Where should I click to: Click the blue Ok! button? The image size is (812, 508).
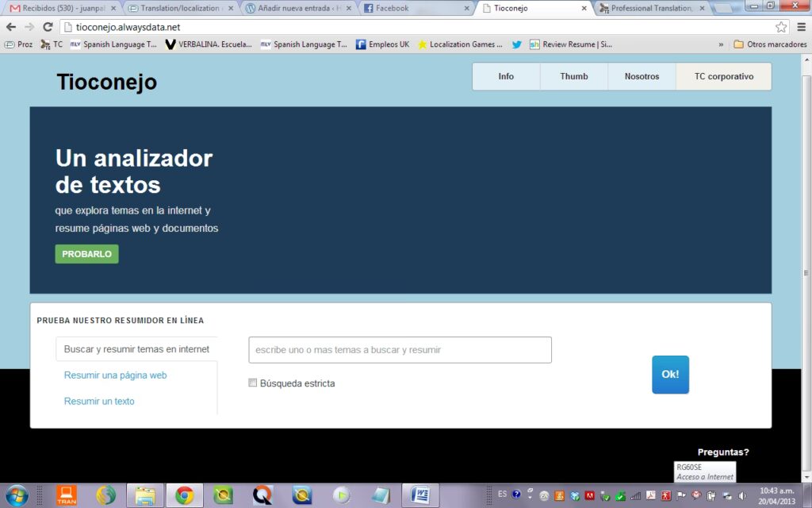coord(670,375)
